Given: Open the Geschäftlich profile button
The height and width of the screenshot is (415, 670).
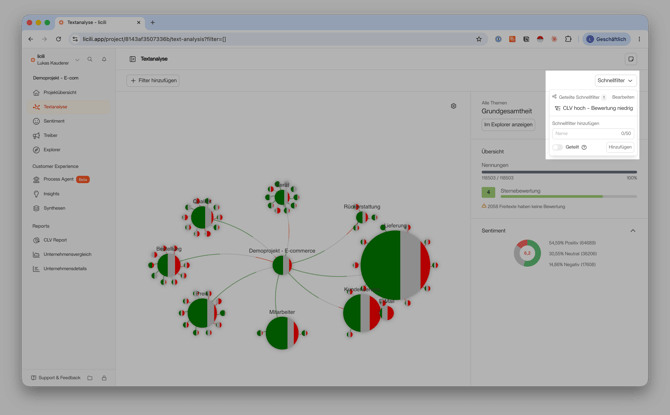Looking at the screenshot, I should (607, 39).
